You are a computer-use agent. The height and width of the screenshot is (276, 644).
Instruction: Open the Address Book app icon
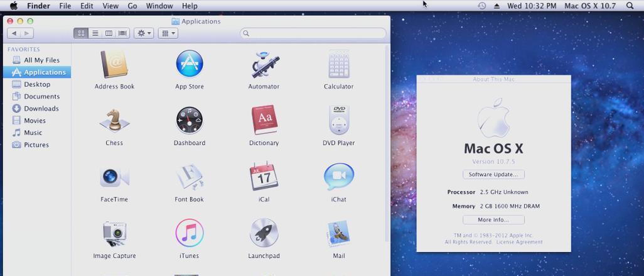(114, 64)
